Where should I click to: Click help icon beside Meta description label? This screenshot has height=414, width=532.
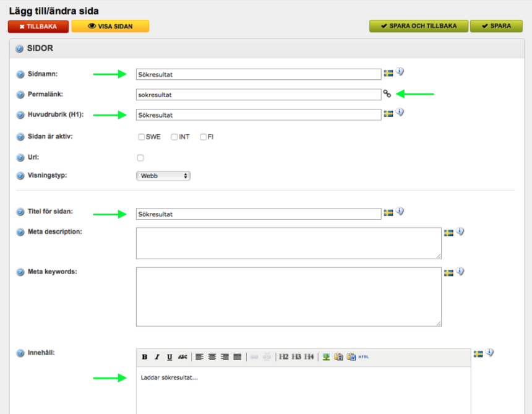(20, 233)
